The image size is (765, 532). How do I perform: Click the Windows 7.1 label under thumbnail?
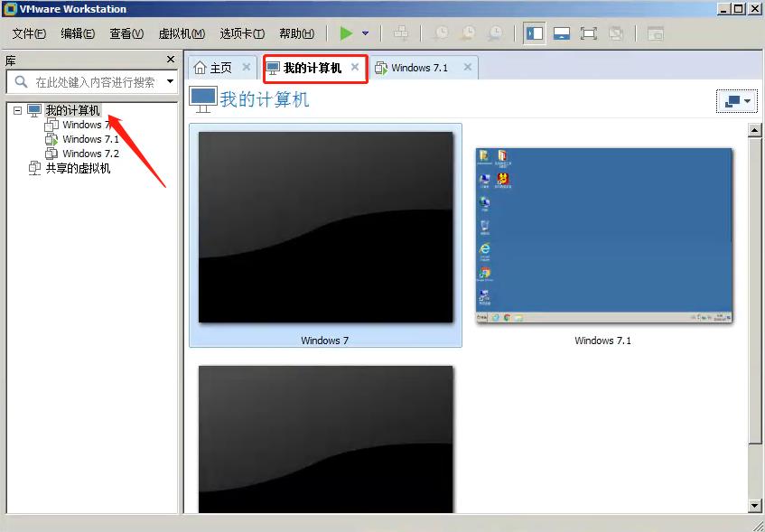coord(602,341)
